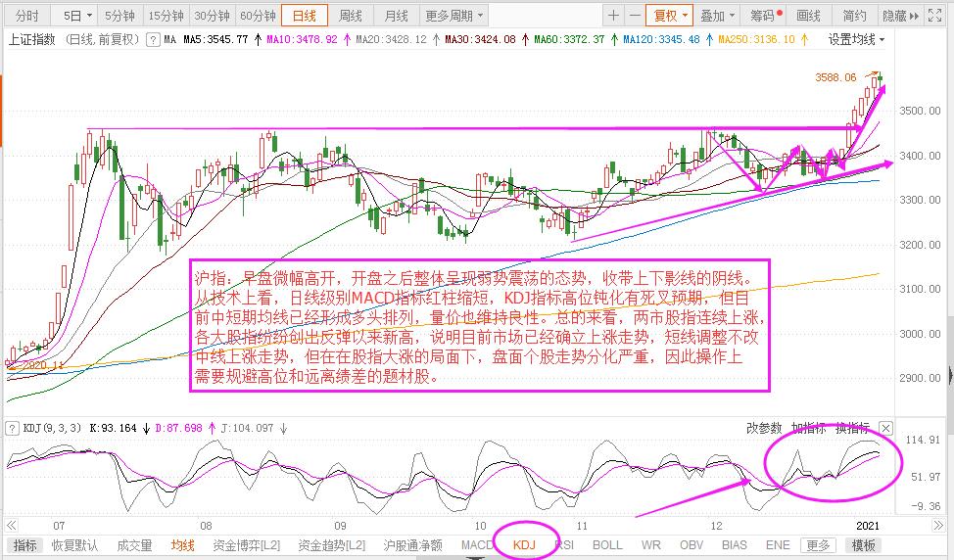
Task: Click the D:87.698 value
Action: point(178,428)
